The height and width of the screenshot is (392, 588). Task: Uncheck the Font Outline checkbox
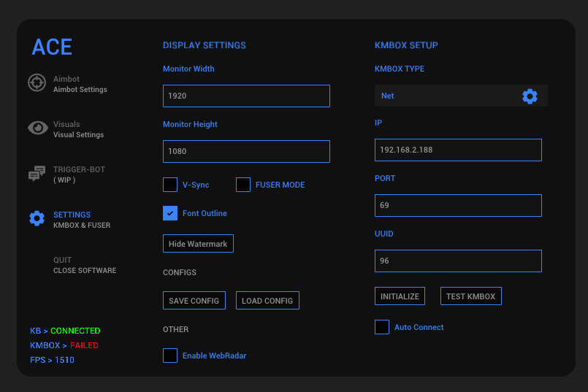(170, 213)
